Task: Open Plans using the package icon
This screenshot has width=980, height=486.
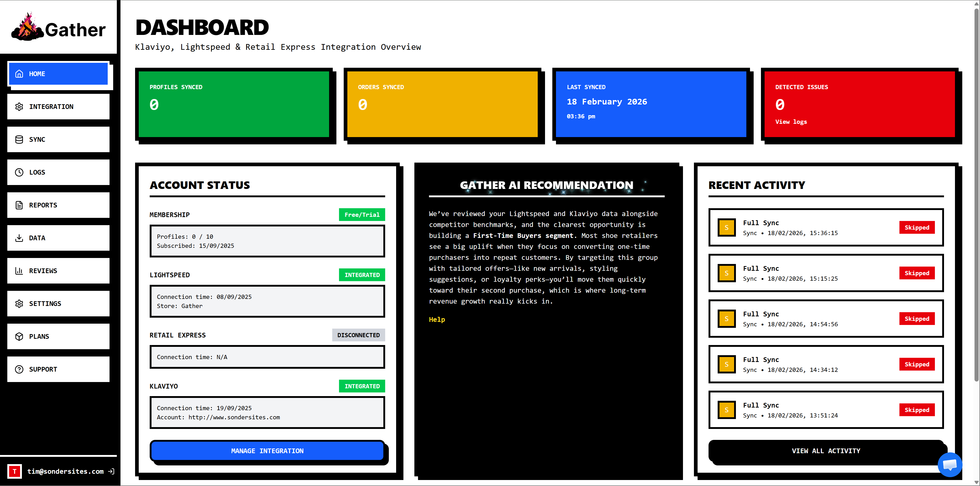Action: (19, 336)
